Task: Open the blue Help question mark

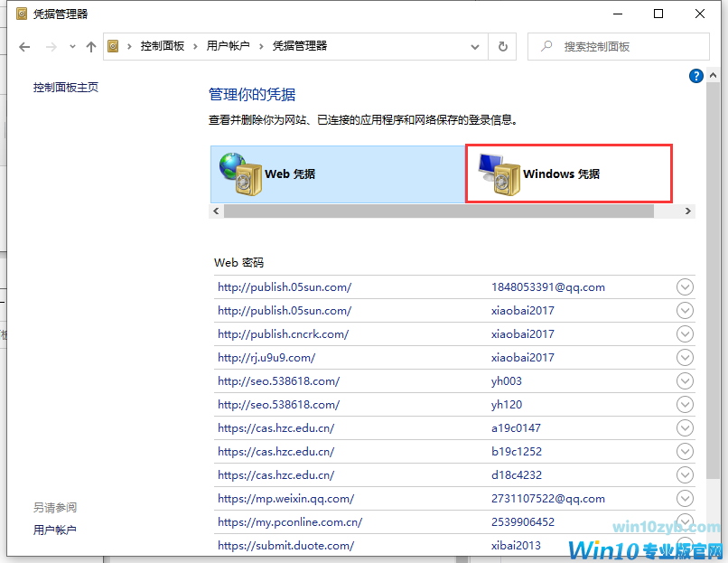Action: click(695, 76)
